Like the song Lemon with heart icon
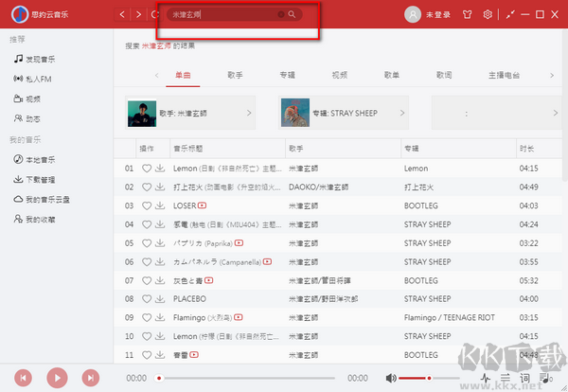Screen dimensions: 568x392 [146, 169]
